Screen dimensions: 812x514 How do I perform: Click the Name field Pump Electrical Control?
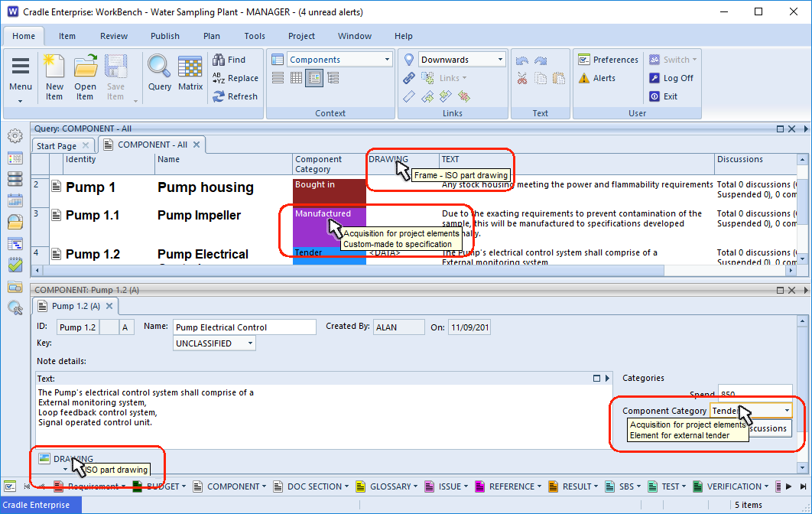click(245, 327)
